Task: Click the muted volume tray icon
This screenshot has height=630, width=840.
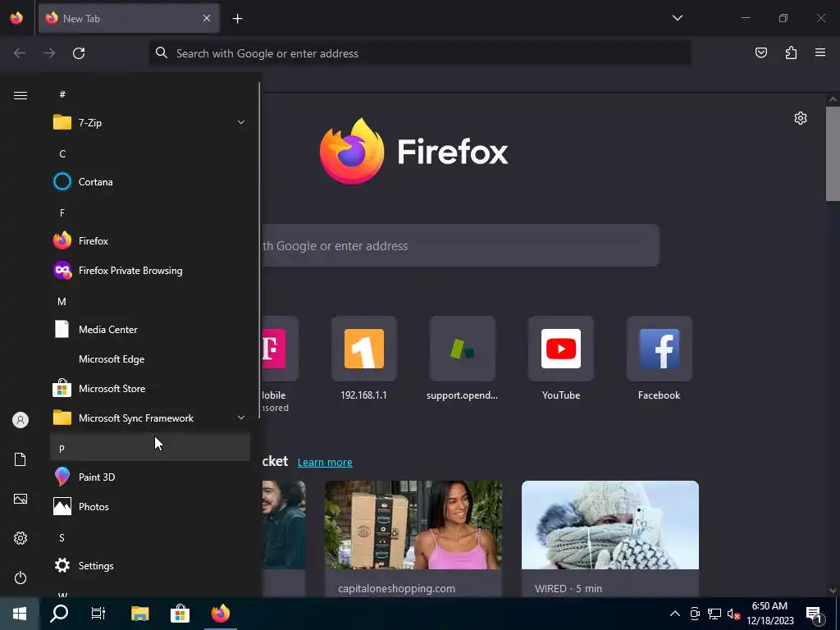Action: tap(733, 614)
